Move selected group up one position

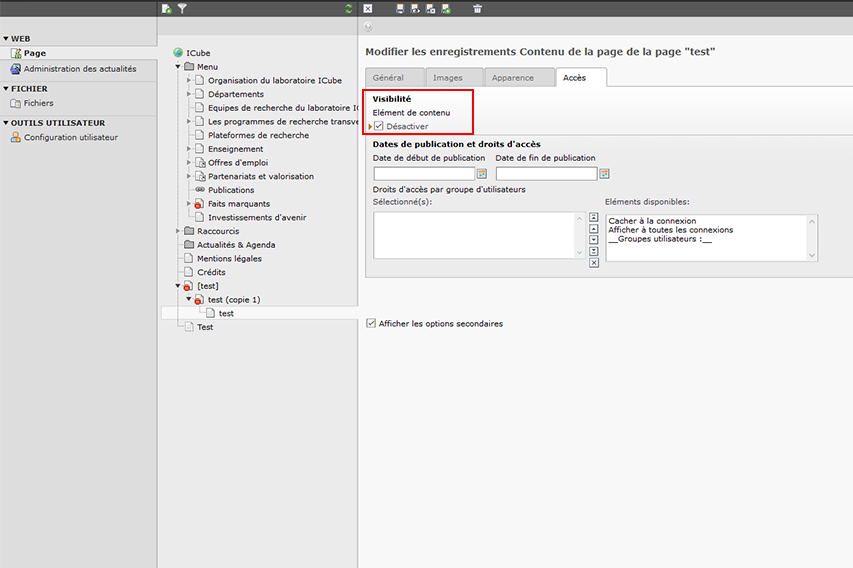click(x=594, y=229)
